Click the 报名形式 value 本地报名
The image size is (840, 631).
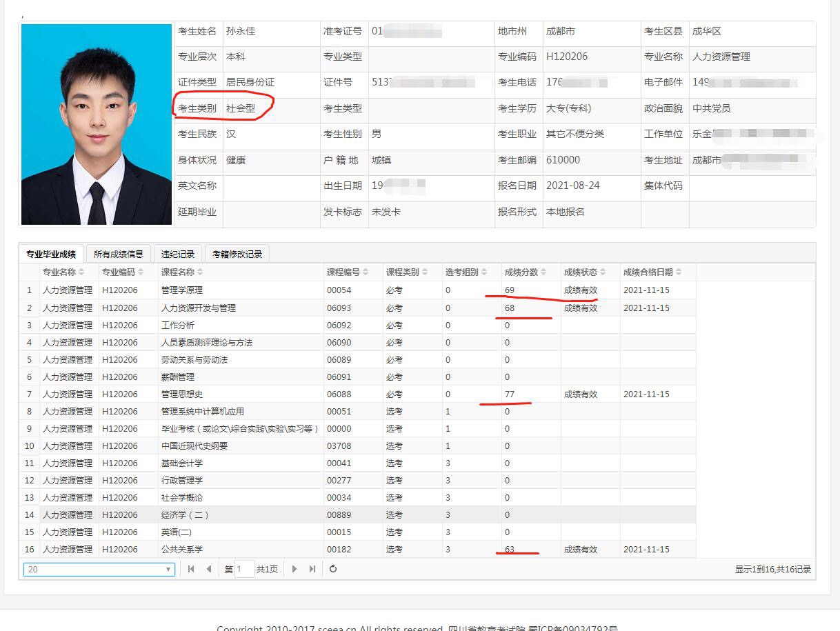coord(566,212)
